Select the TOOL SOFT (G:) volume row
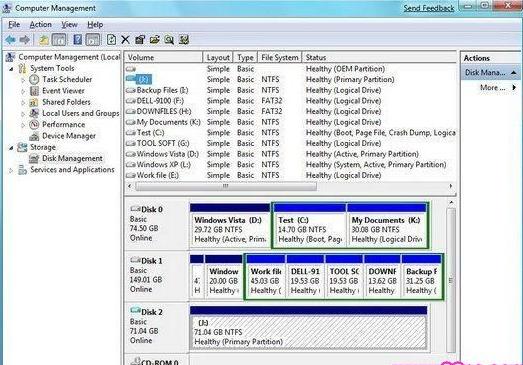 (x=290, y=143)
